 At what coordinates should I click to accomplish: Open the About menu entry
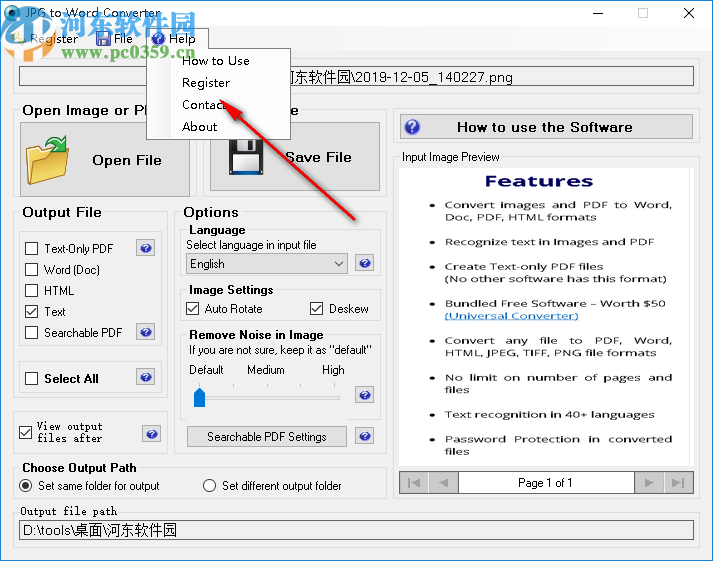tap(200, 127)
